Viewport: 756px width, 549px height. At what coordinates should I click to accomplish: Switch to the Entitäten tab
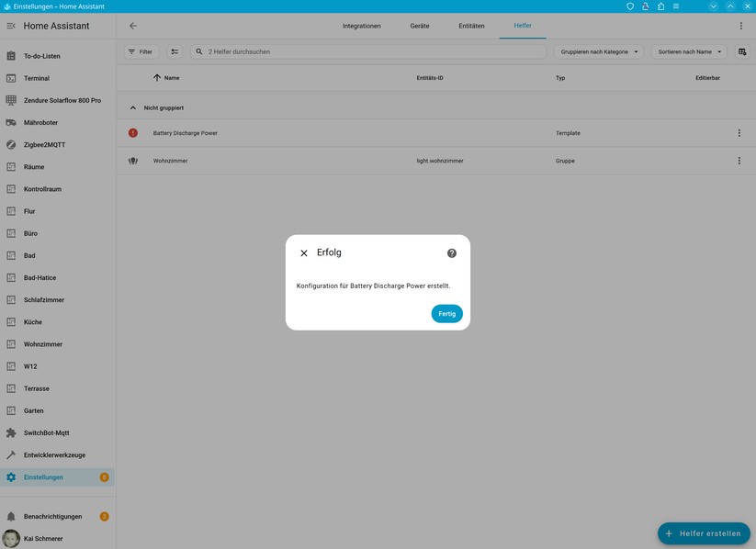point(471,26)
